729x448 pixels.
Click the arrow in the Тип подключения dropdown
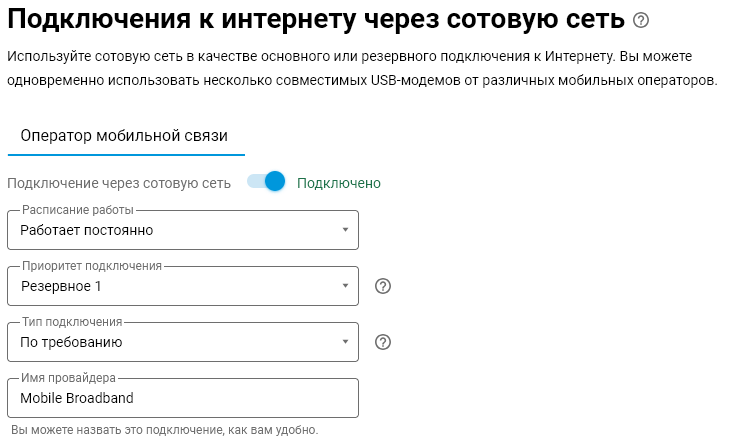pos(345,342)
